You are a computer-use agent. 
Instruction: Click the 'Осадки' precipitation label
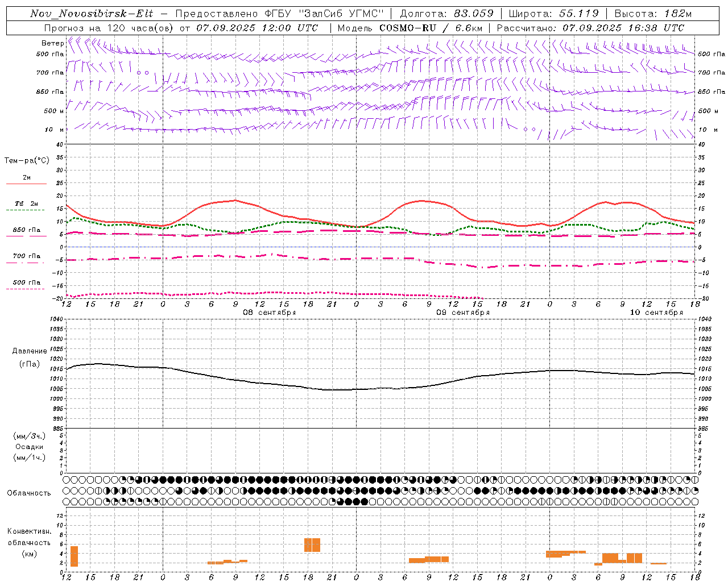click(30, 447)
